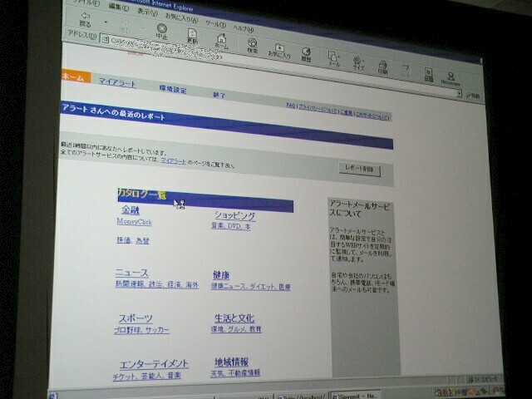Open the History (履歴) toolbar icon
The height and width of the screenshot is (399, 532).
click(306, 55)
